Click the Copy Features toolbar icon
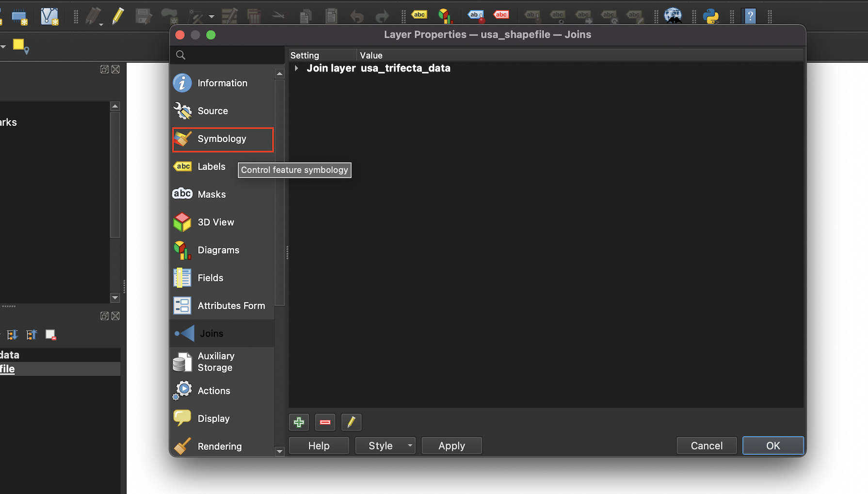 click(305, 16)
